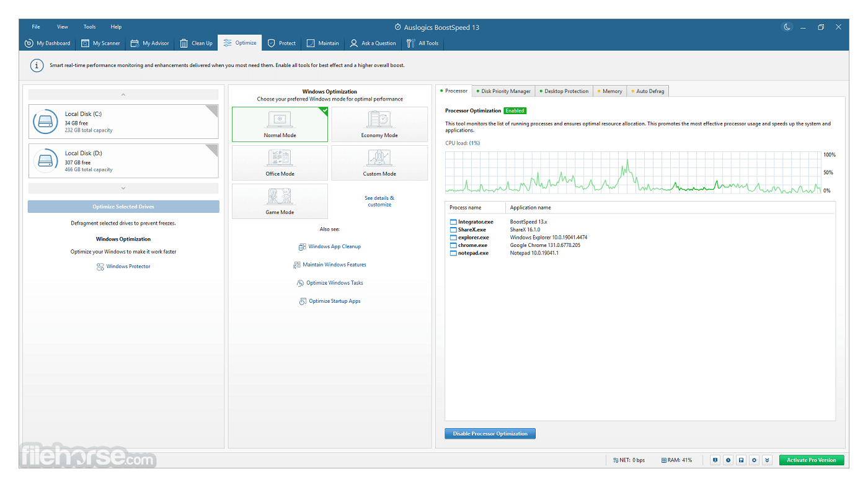Click the Optimize Selected Drives button
The width and height of the screenshot is (868, 487).
click(x=123, y=207)
